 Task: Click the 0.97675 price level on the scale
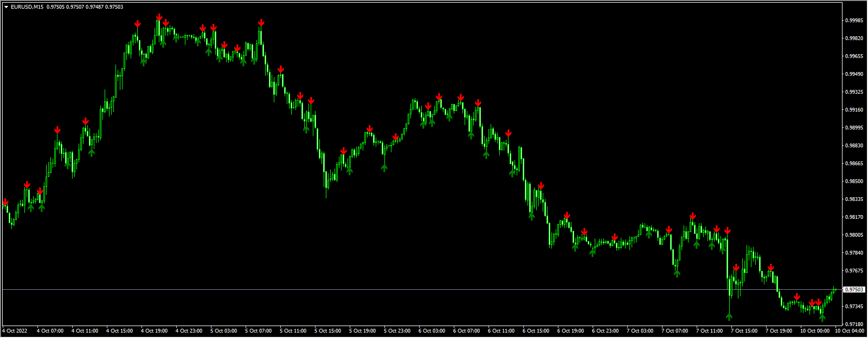click(854, 271)
